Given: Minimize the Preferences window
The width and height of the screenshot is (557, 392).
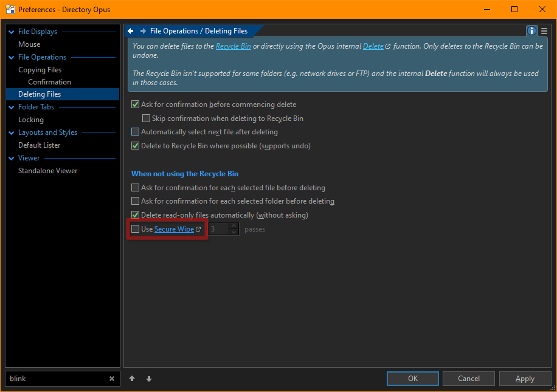Looking at the screenshot, I should [x=487, y=9].
